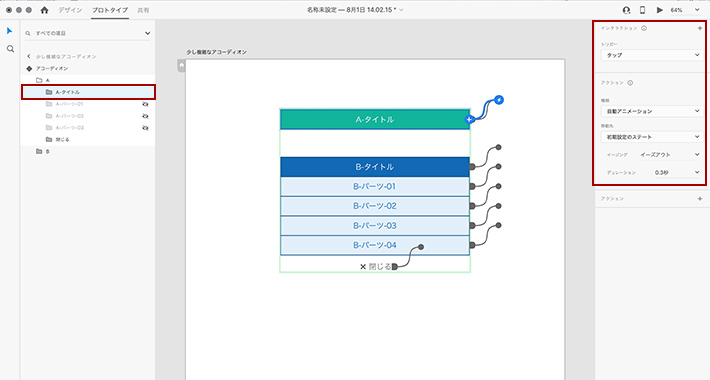This screenshot has width=710, height=380.
Task: Add another action with lower plus icon
Action: point(700,199)
